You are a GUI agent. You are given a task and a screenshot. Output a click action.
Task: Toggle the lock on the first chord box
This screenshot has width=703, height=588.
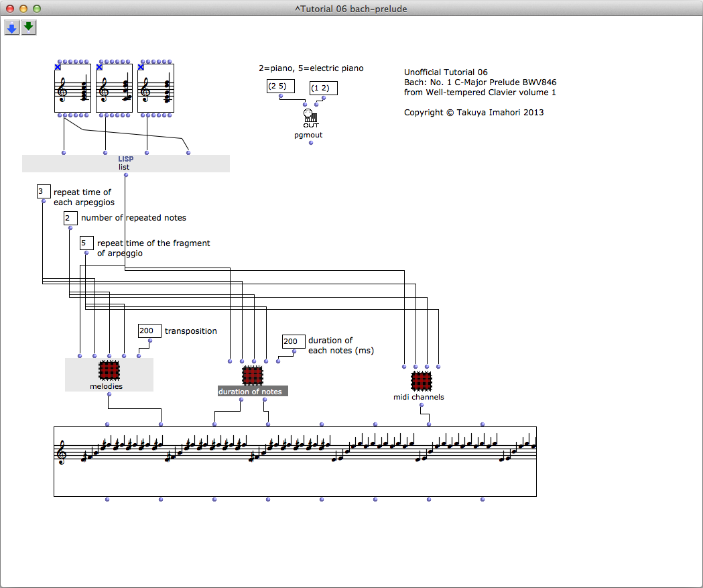coord(58,67)
